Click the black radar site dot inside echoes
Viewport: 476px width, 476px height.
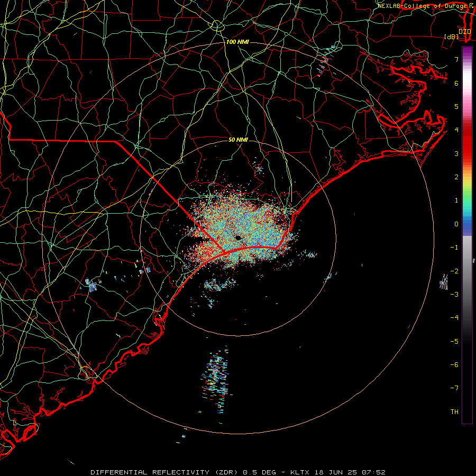click(x=238, y=237)
